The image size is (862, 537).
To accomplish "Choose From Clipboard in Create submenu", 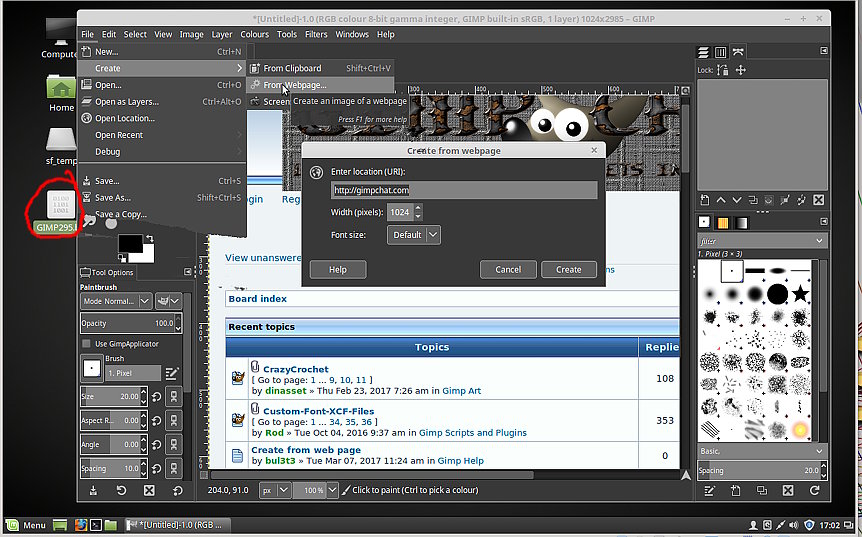I will pyautogui.click(x=320, y=68).
